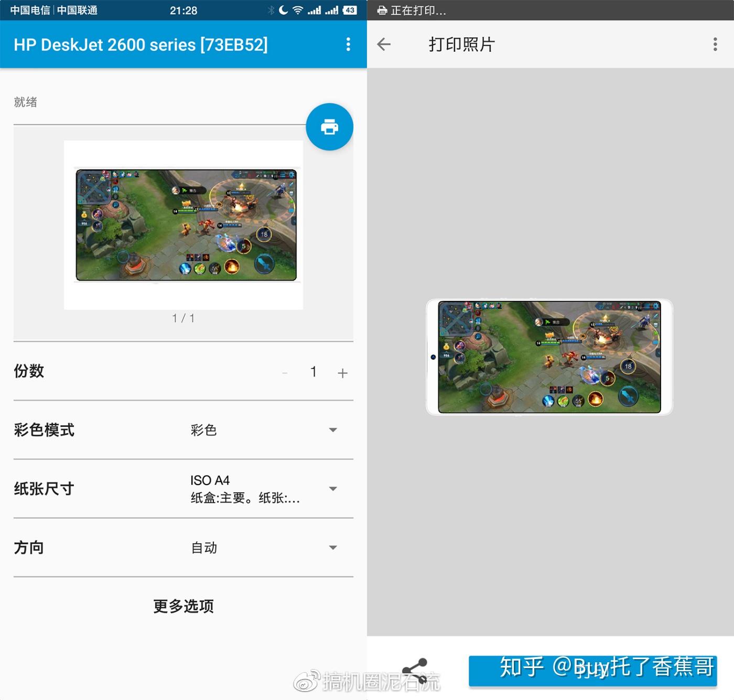Tap the HP DeskJet 2600 series title

(141, 45)
